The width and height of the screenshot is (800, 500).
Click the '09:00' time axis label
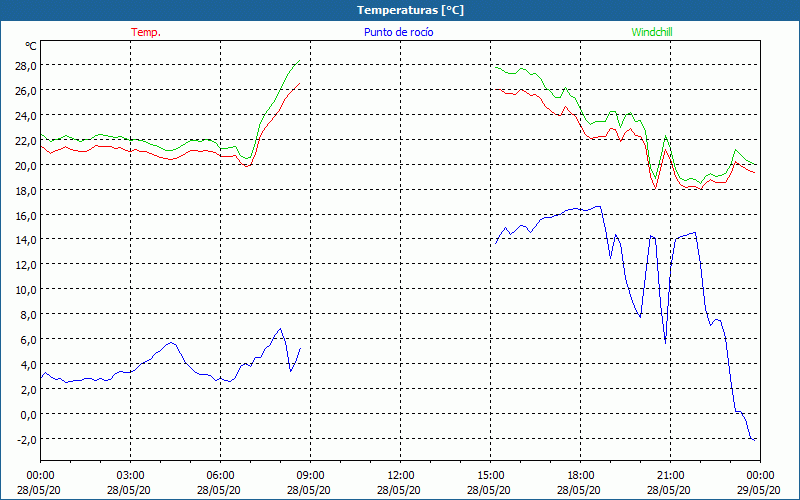click(x=310, y=476)
